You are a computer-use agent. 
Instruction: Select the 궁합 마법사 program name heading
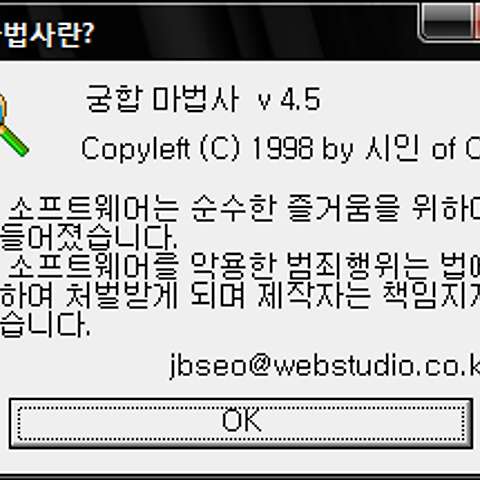click(x=163, y=99)
